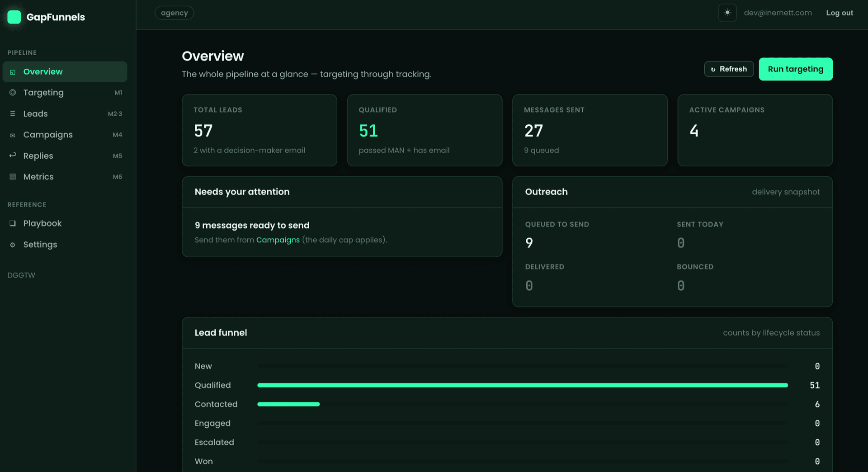Image resolution: width=868 pixels, height=472 pixels.
Task: Open the Replies section
Action: (65, 156)
